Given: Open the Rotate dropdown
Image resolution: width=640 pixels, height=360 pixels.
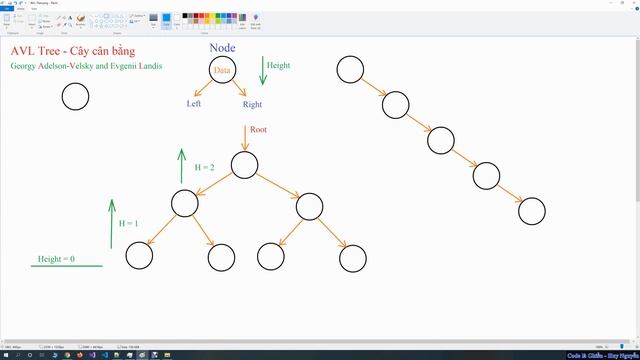Looking at the screenshot, I should point(45,27).
